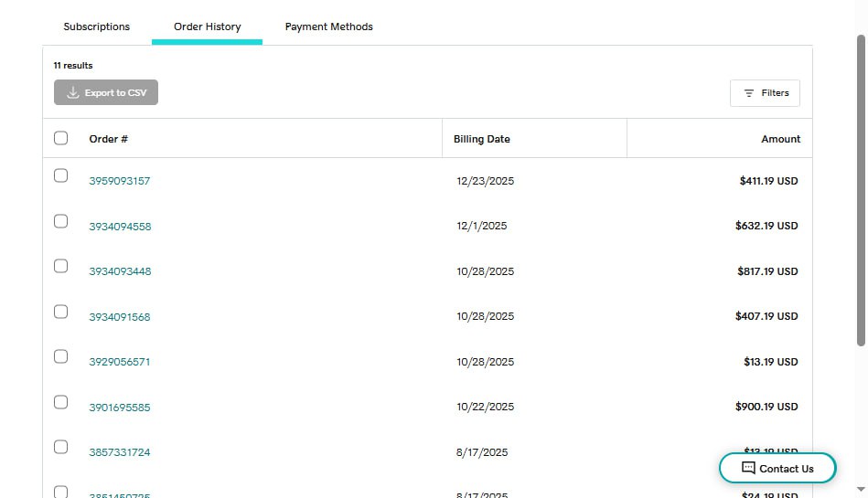Click the Contact Us chat bubble icon
Screen dimensions: 868x498
(748, 468)
